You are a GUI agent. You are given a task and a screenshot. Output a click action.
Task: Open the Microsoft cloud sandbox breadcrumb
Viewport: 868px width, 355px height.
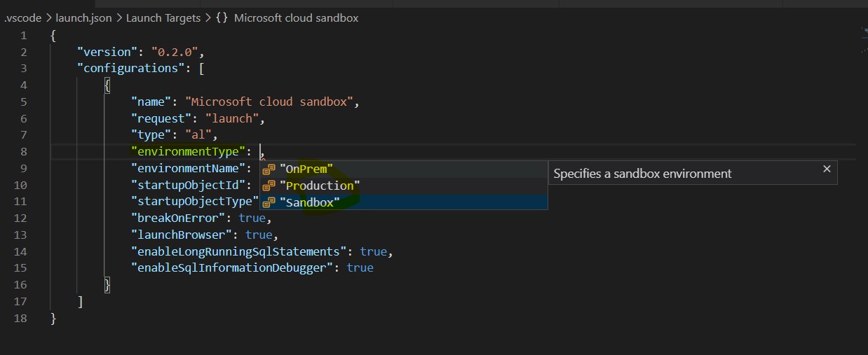coord(296,18)
